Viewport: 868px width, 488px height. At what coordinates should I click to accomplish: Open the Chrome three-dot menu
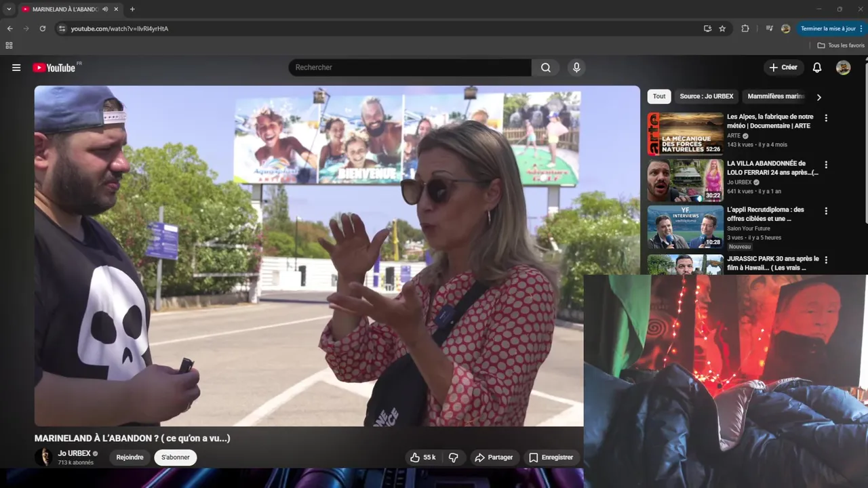pos(863,28)
